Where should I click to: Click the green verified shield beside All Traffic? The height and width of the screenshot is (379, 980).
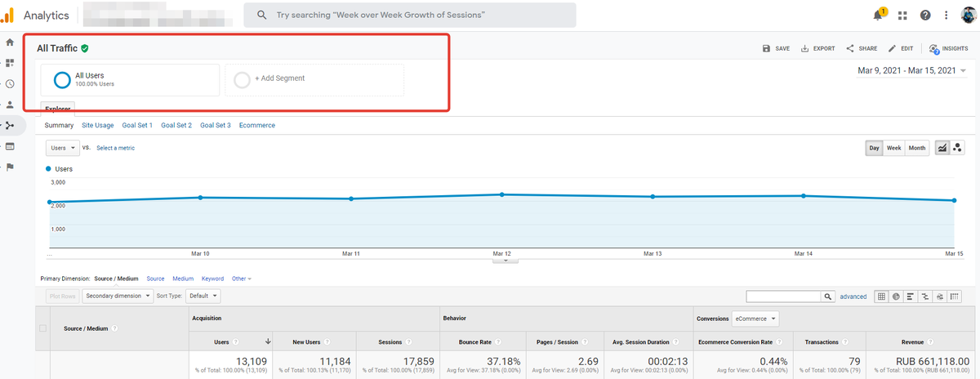click(85, 48)
